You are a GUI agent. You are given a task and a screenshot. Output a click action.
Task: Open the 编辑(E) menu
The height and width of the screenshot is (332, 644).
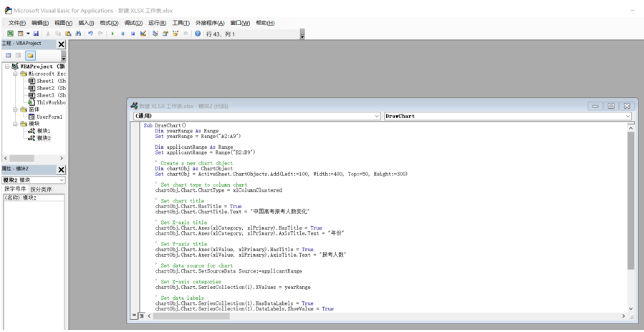pyautogui.click(x=40, y=23)
